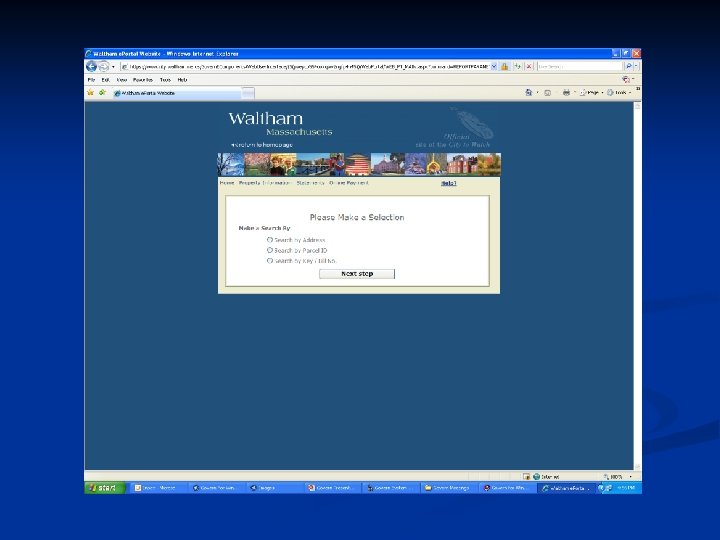Select the Search by Address radio button
Viewport: 720px width, 540px height.
point(270,240)
